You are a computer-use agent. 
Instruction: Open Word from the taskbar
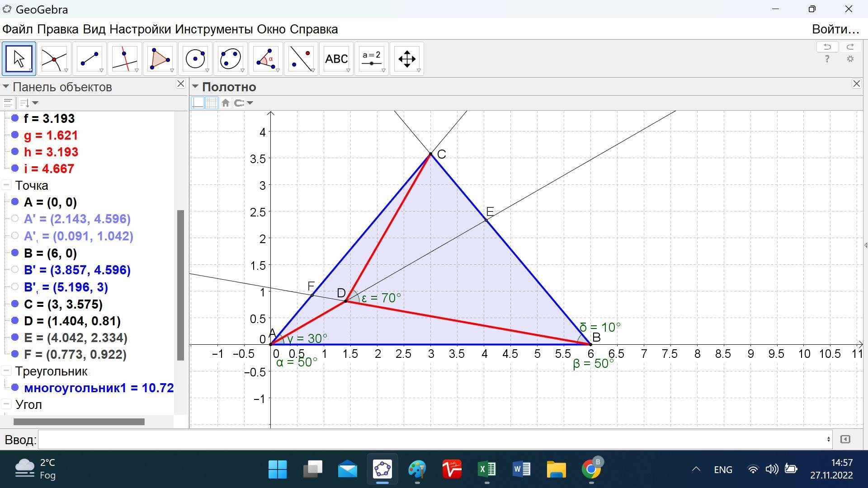(x=522, y=469)
